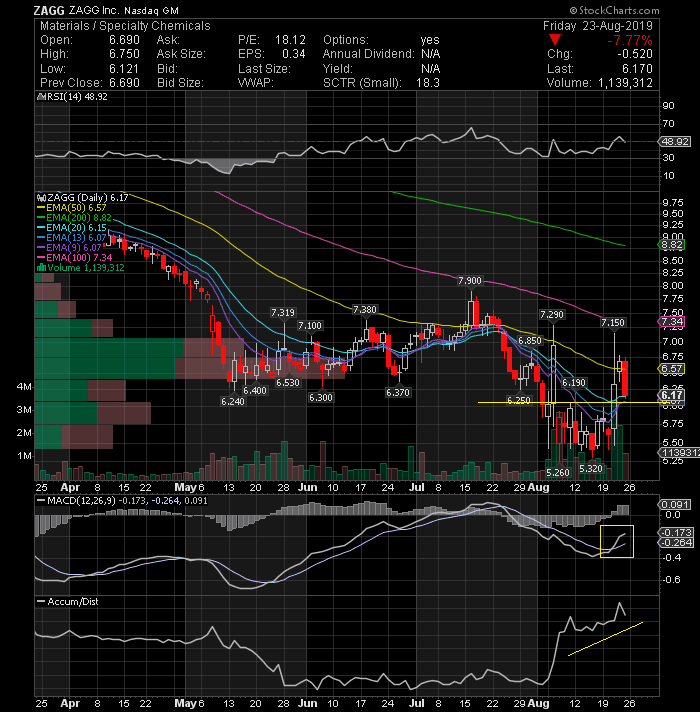Click the date 'Friday 23-Aug-2019'
This screenshot has width=700, height=712.
click(x=598, y=26)
